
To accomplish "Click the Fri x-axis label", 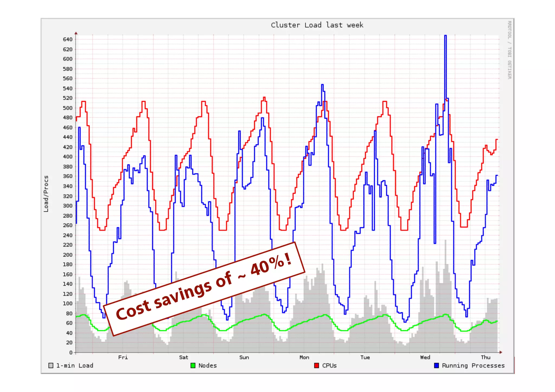I will tap(123, 357).
